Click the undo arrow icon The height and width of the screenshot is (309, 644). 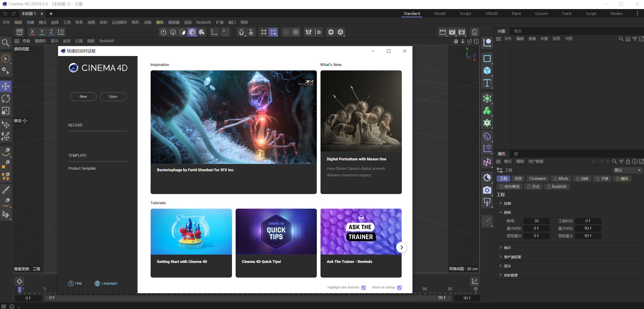(x=5, y=14)
